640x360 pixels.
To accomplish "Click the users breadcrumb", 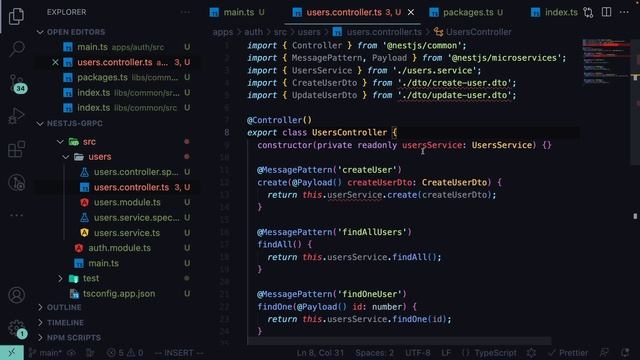I will (x=309, y=32).
